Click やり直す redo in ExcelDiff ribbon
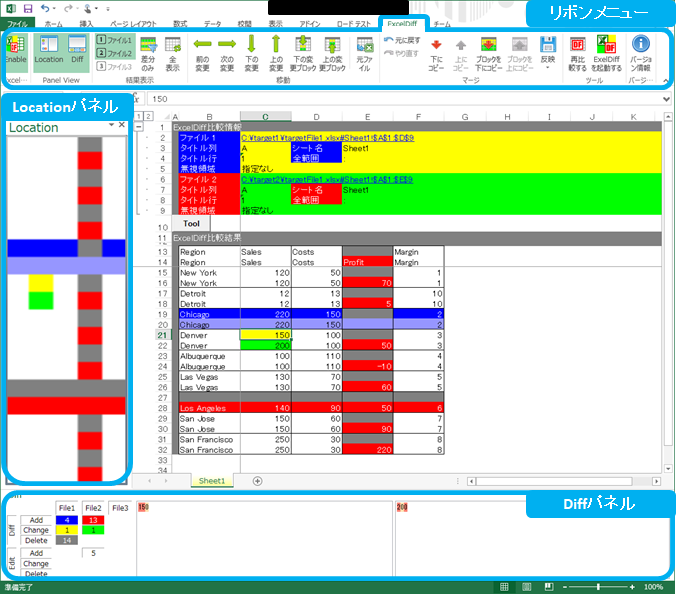 click(x=401, y=53)
